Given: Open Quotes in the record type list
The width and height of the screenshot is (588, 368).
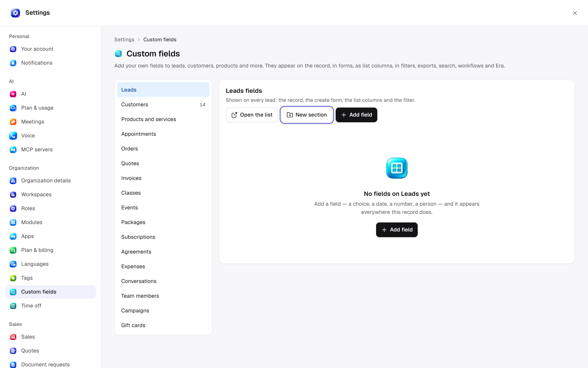Looking at the screenshot, I should point(163,163).
